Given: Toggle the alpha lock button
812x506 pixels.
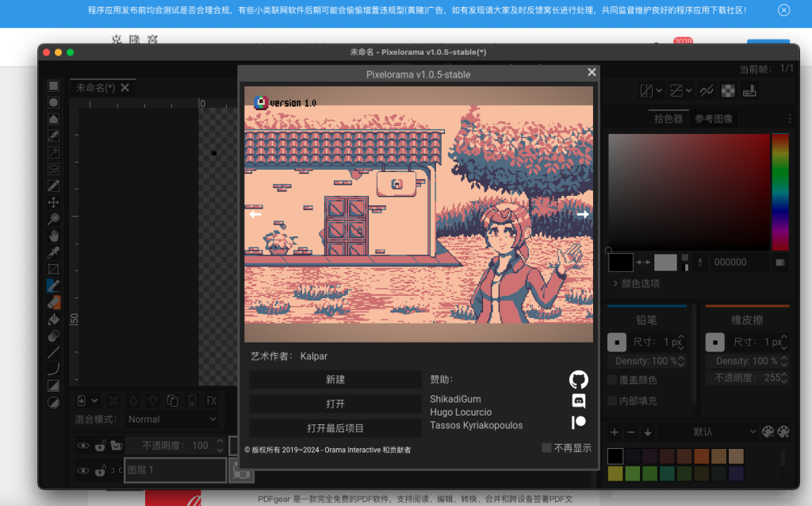Looking at the screenshot, I should click(x=728, y=91).
